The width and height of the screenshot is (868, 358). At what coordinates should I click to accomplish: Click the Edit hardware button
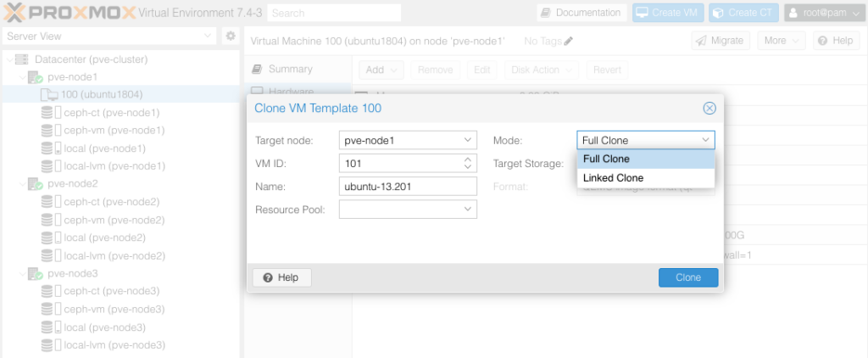[x=482, y=70]
